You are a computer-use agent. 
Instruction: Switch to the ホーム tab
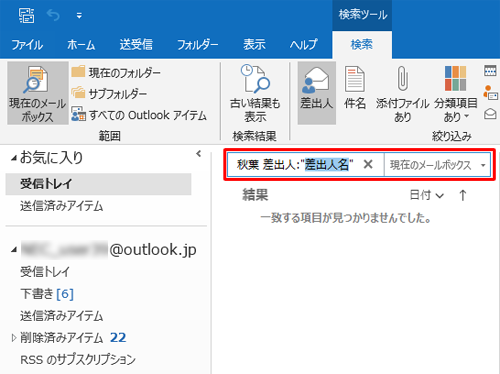pyautogui.click(x=81, y=44)
